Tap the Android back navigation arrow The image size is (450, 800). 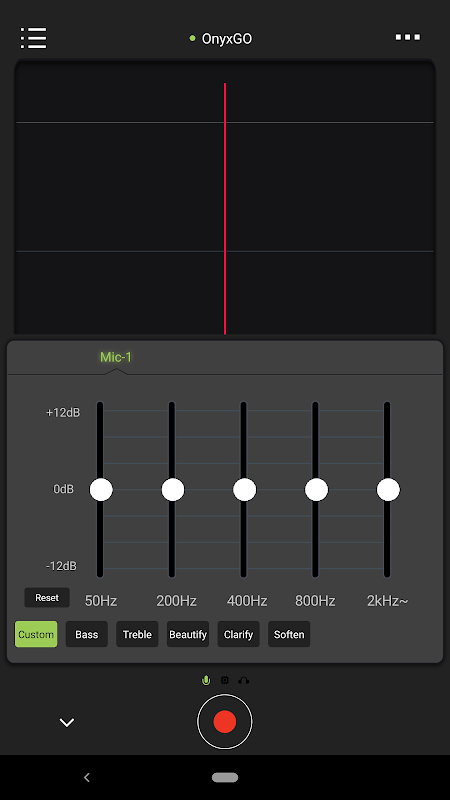[87, 777]
